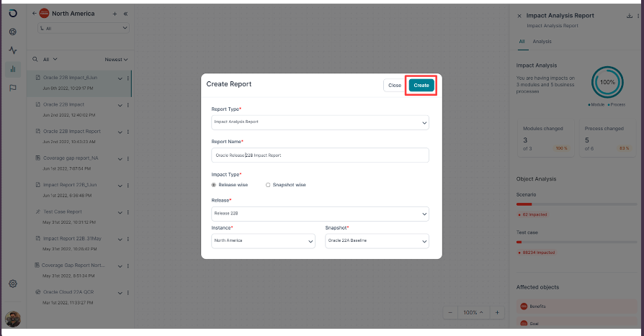Click the Report Name input field

coord(320,155)
